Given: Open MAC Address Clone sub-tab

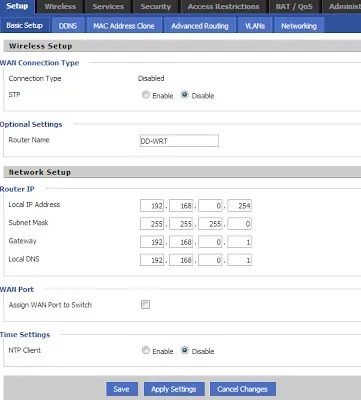Looking at the screenshot, I should pyautogui.click(x=124, y=26).
